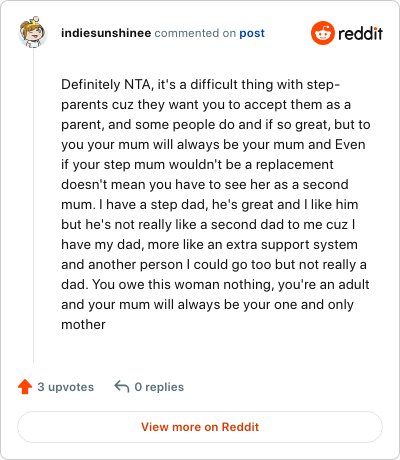Click the line 'mum. I have a step dad'
This screenshot has width=400, height=460.
(x=210, y=204)
